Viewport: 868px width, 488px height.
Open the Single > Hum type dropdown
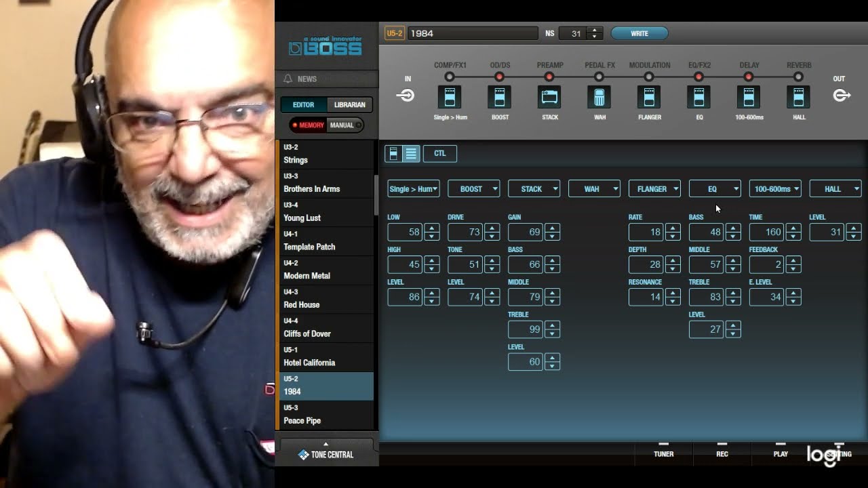click(x=414, y=189)
